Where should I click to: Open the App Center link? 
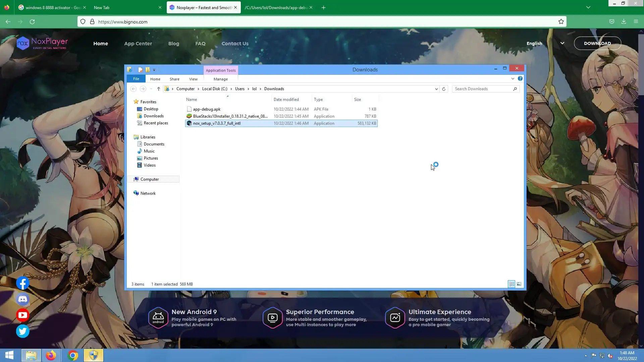click(x=138, y=44)
